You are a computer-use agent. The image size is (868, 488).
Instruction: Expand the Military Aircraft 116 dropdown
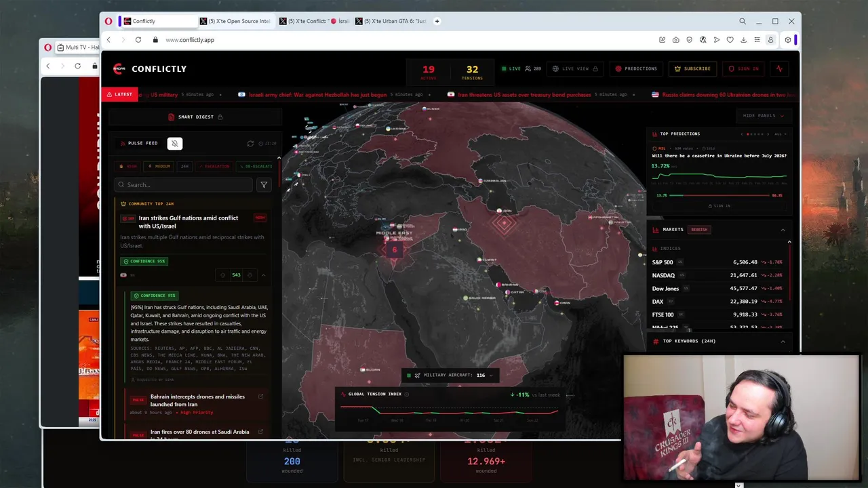(452, 375)
